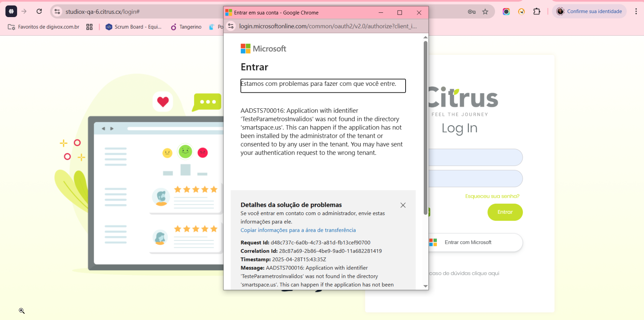Open the bookmark apps grid icon

point(89,27)
